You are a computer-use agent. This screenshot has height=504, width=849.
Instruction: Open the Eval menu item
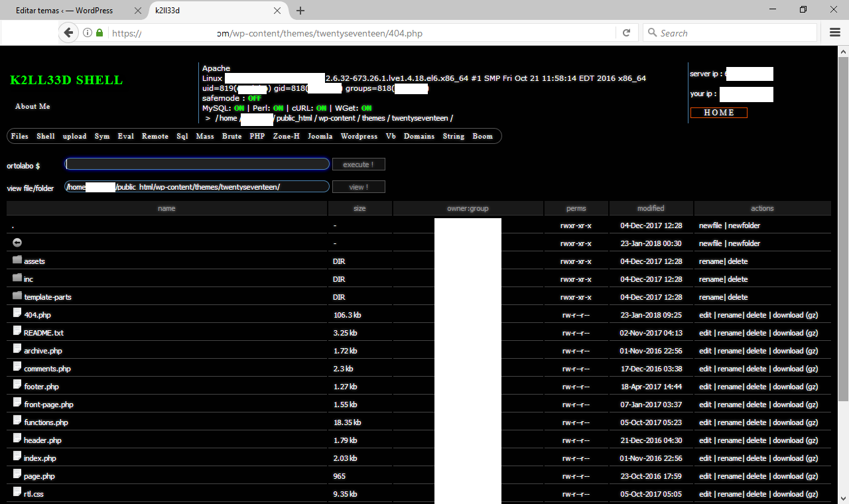126,136
